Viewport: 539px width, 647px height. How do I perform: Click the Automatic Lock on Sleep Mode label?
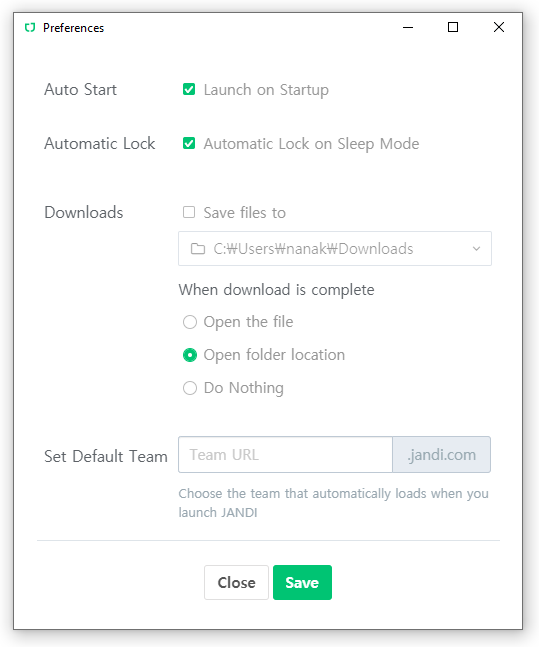[311, 144]
